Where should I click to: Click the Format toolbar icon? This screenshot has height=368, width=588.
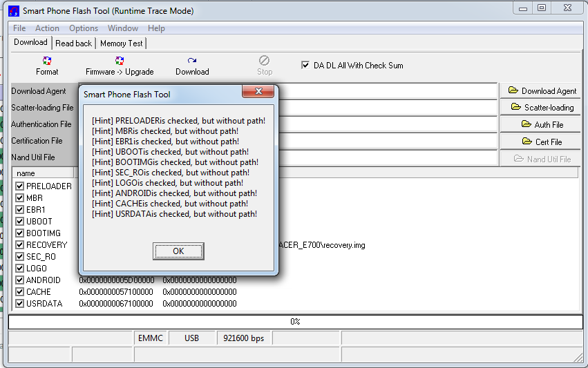(x=47, y=61)
